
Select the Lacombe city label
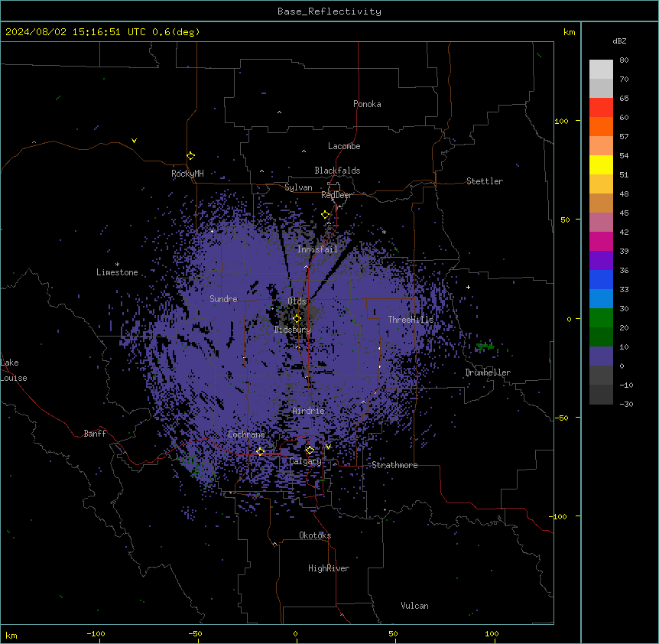(x=344, y=146)
